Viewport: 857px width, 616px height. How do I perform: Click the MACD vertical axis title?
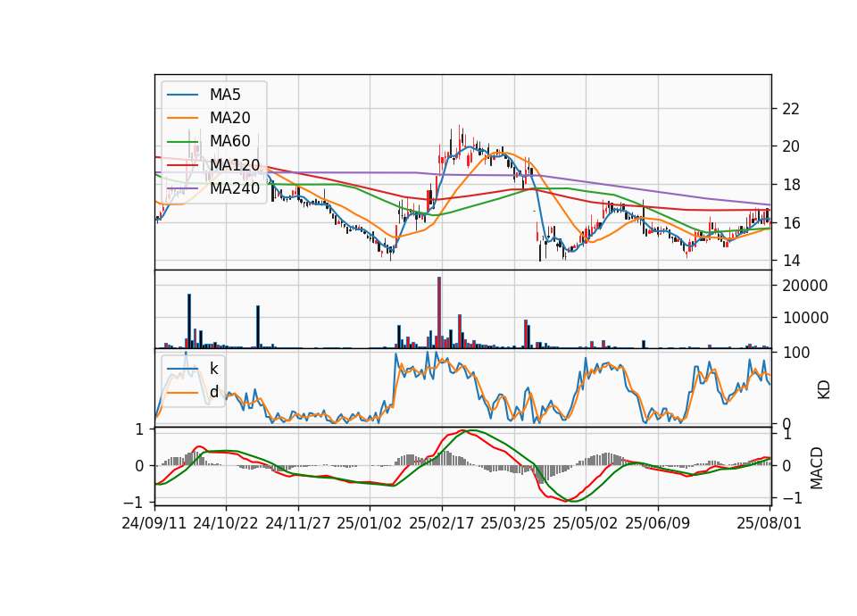click(817, 468)
